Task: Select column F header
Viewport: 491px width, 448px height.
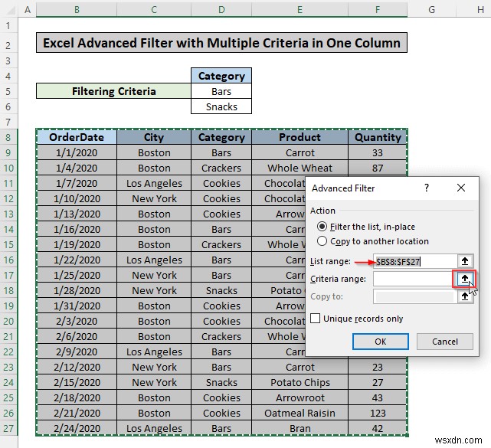Action: tap(378, 9)
